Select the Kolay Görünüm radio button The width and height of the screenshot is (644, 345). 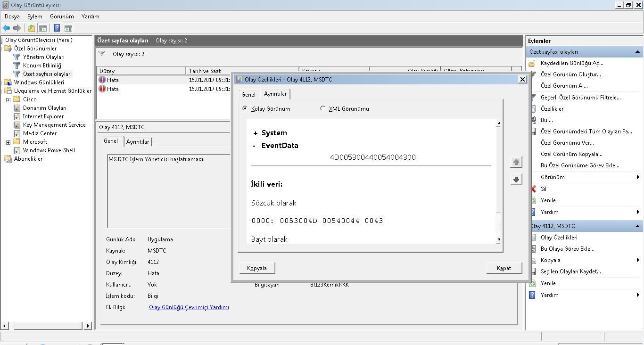[245, 108]
